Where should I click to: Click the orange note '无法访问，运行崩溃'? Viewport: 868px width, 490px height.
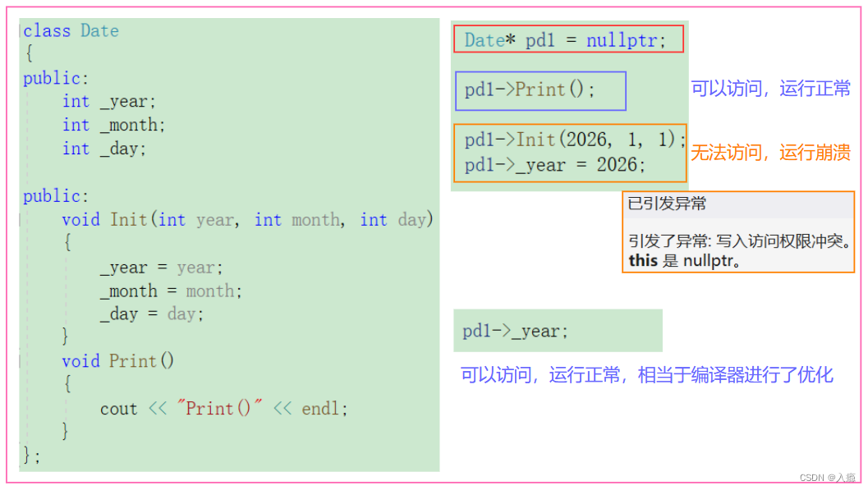point(770,153)
